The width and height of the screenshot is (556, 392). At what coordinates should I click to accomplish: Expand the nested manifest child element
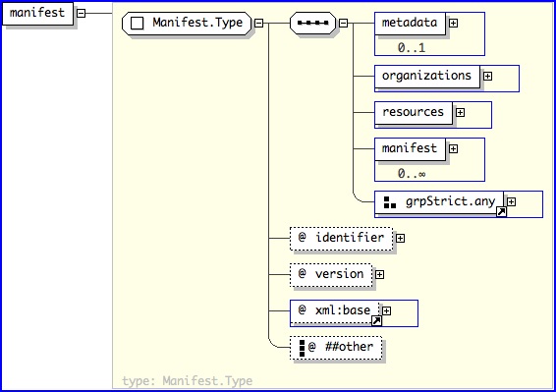coord(453,148)
